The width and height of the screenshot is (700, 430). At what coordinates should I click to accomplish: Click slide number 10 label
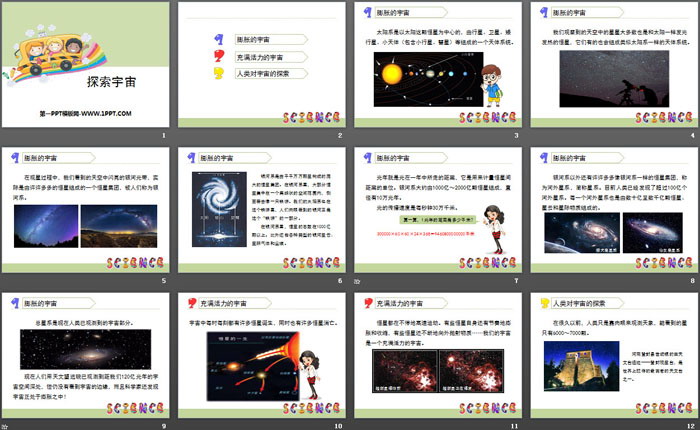click(x=338, y=426)
